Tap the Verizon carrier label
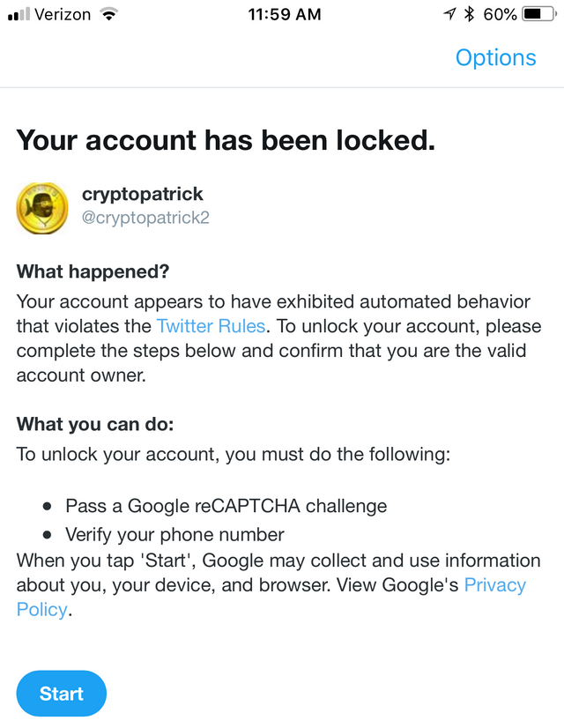The image size is (564, 728). [63, 14]
